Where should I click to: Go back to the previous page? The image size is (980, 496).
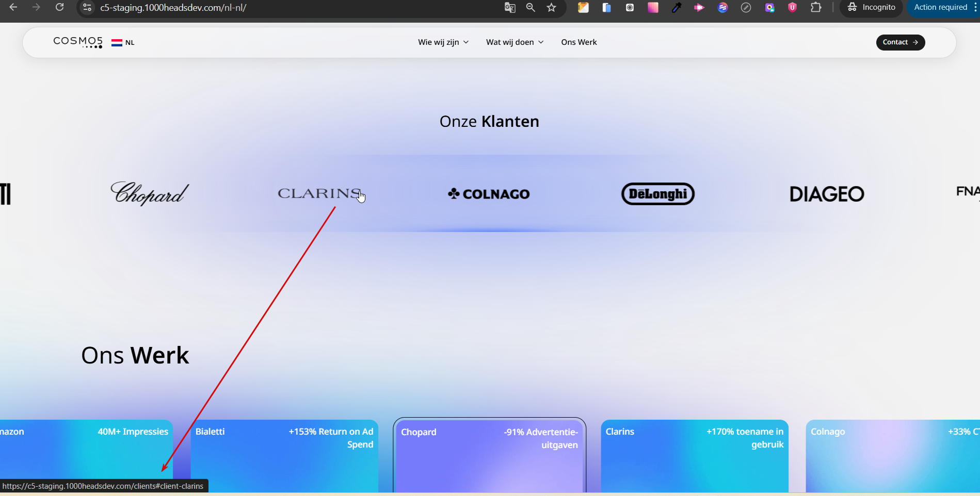click(x=13, y=7)
